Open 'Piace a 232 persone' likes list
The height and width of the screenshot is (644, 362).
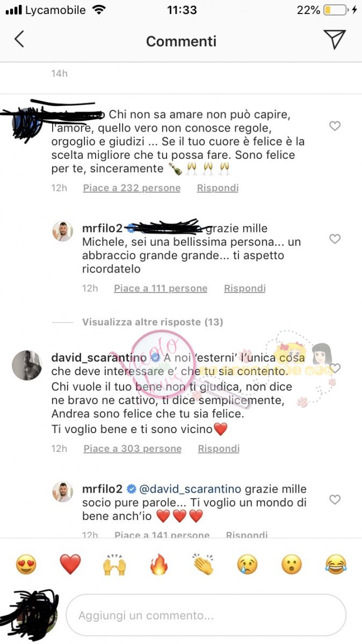pyautogui.click(x=132, y=188)
